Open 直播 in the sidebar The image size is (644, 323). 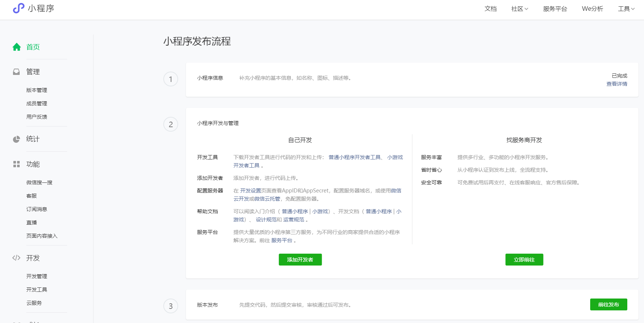(x=32, y=223)
